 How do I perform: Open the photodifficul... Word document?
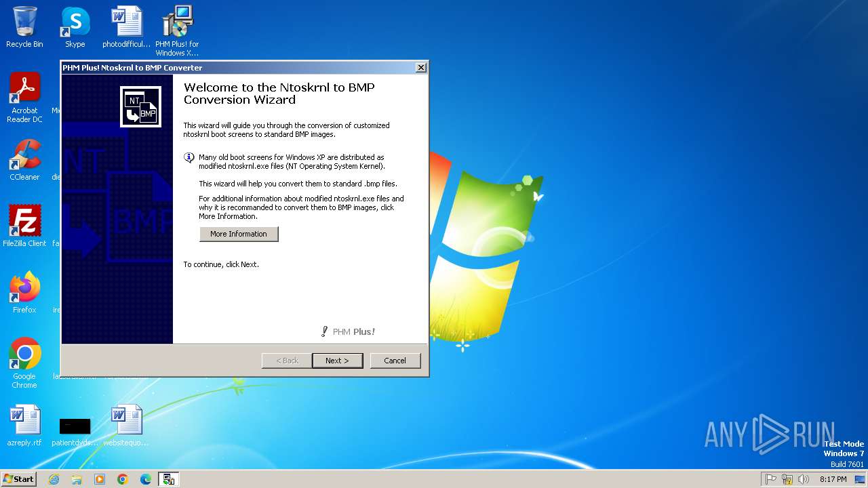(x=127, y=28)
